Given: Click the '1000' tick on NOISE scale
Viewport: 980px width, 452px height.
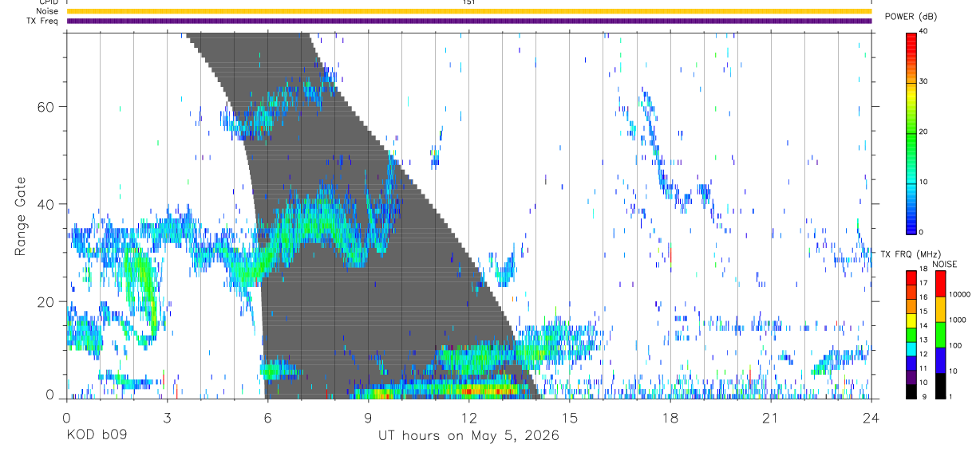Looking at the screenshot, I should click(956, 320).
